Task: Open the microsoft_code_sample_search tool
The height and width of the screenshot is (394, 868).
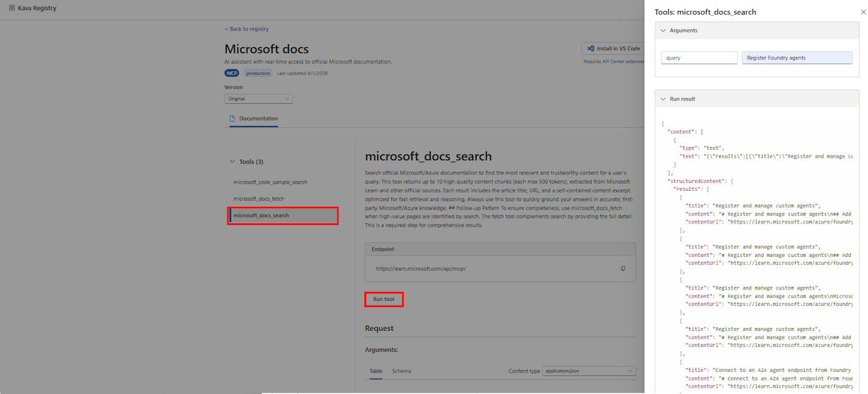Action: pos(270,182)
